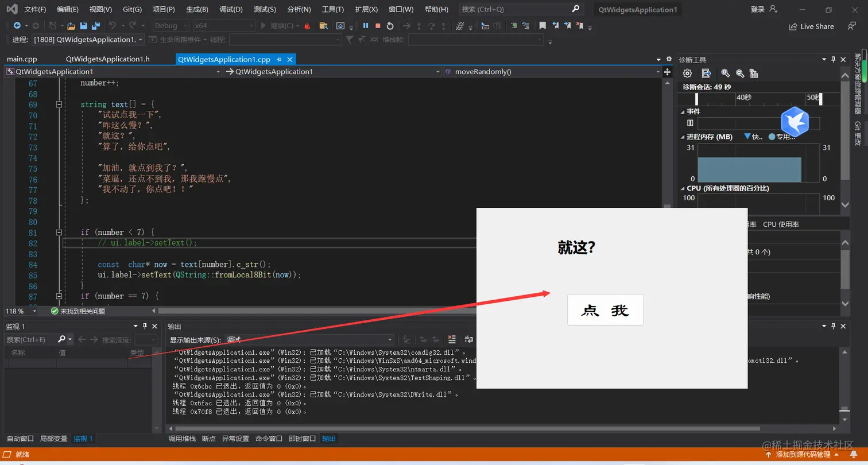Click the 未找到相关问题 status indicator
Viewport: 868px width, 465px height.
(x=78, y=311)
